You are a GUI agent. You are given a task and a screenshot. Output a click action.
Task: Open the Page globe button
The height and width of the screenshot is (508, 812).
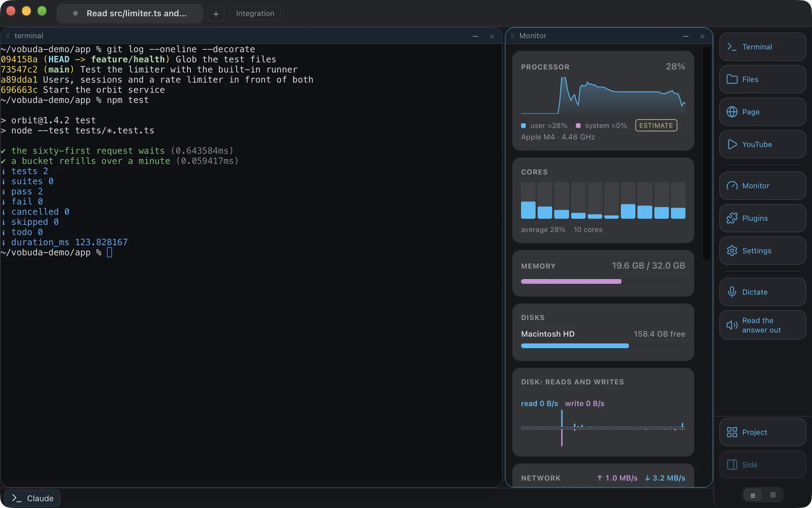[x=762, y=112]
